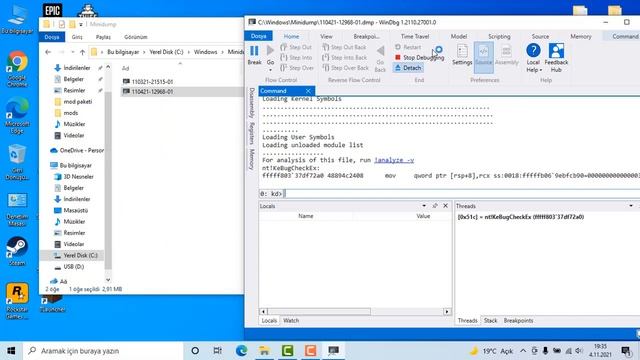
Task: Click Step Into in Flow Control
Action: click(x=296, y=58)
